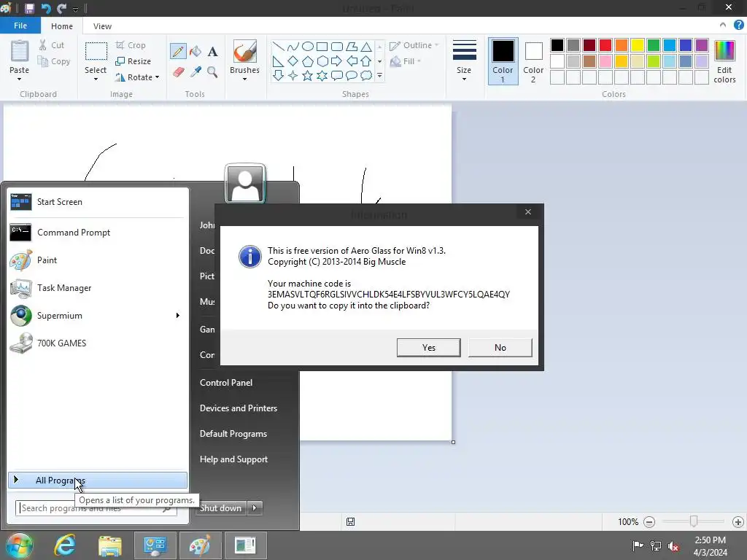The height and width of the screenshot is (560, 747).
Task: Open the Shut down options arrow
Action: 255,507
